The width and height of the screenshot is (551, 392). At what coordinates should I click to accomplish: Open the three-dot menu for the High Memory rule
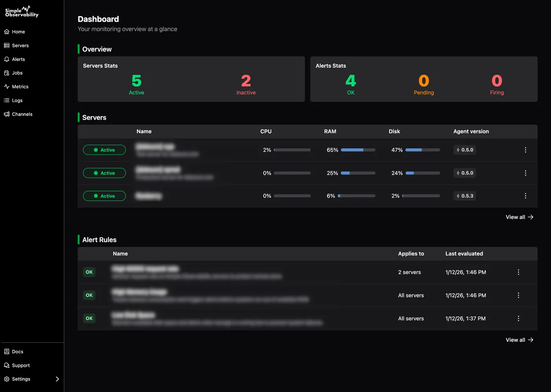tap(518, 295)
